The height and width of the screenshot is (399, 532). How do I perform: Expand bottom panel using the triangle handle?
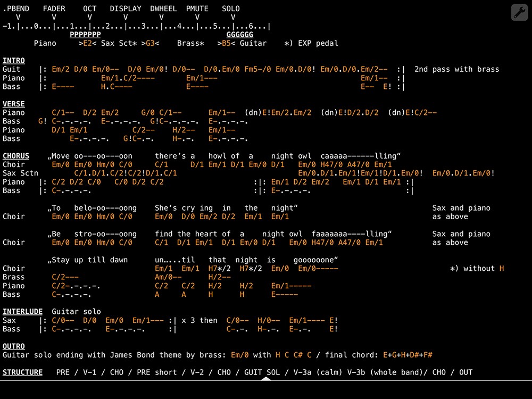[x=264, y=379]
